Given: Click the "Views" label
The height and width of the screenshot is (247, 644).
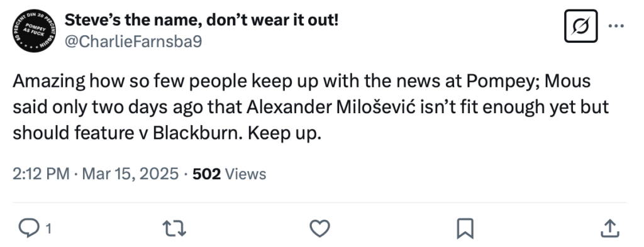Looking at the screenshot, I should (x=246, y=174).
